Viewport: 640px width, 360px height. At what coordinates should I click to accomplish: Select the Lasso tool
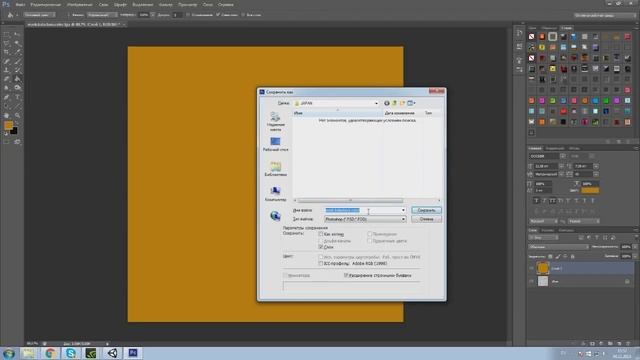point(7,44)
